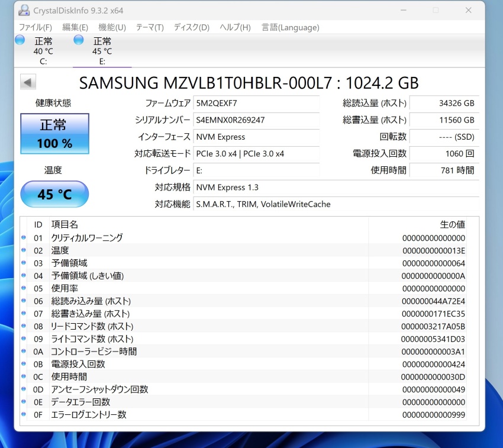
Task: Click the 生の値 column header
Action: 452,224
